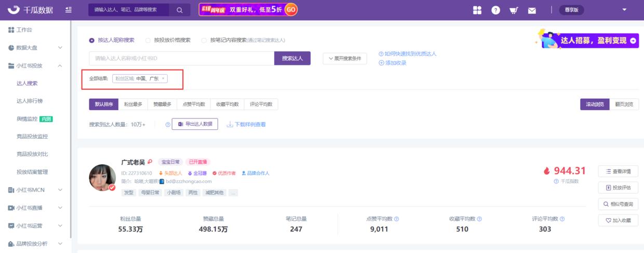Click the 尊享版 membership badge

click(x=571, y=10)
